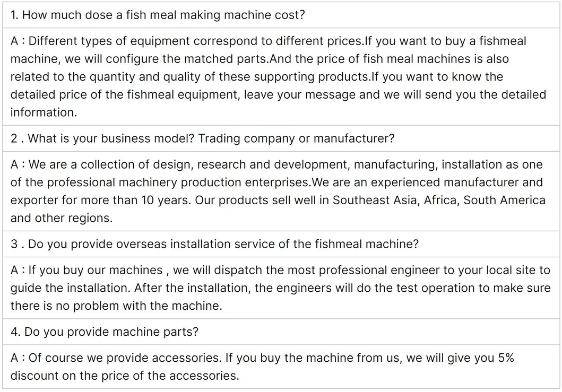Click 'there is no problem with the machine' line
The height and width of the screenshot is (392, 562).
coord(116,306)
